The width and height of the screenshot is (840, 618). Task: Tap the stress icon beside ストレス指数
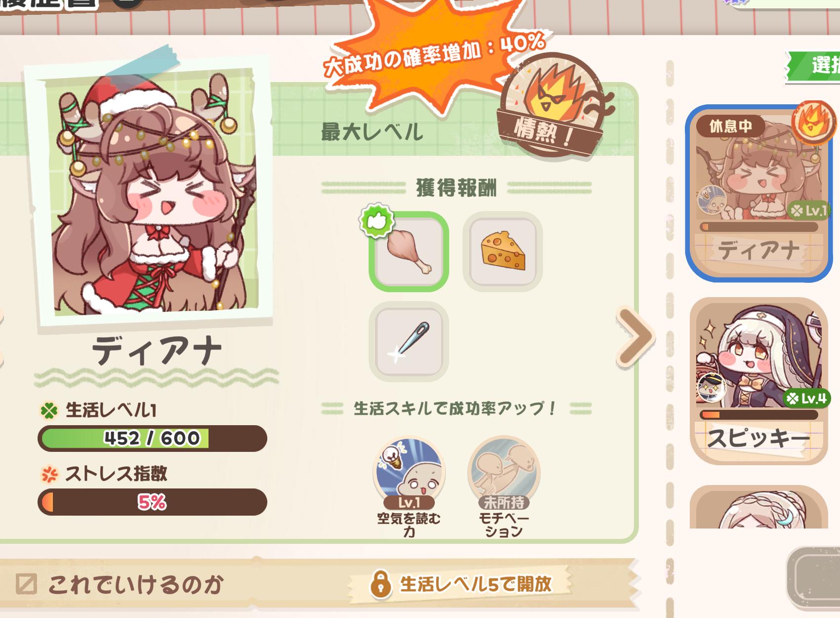coord(49,474)
